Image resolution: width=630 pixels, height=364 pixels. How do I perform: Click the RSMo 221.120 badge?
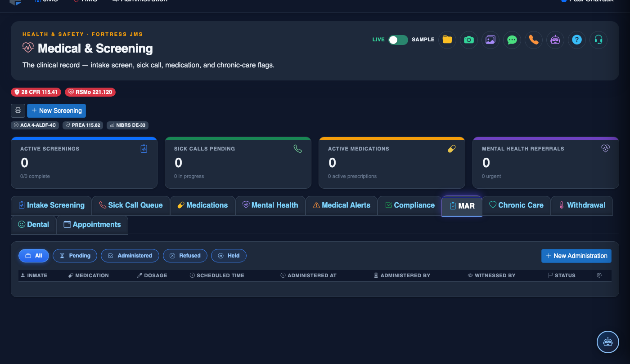pos(90,92)
